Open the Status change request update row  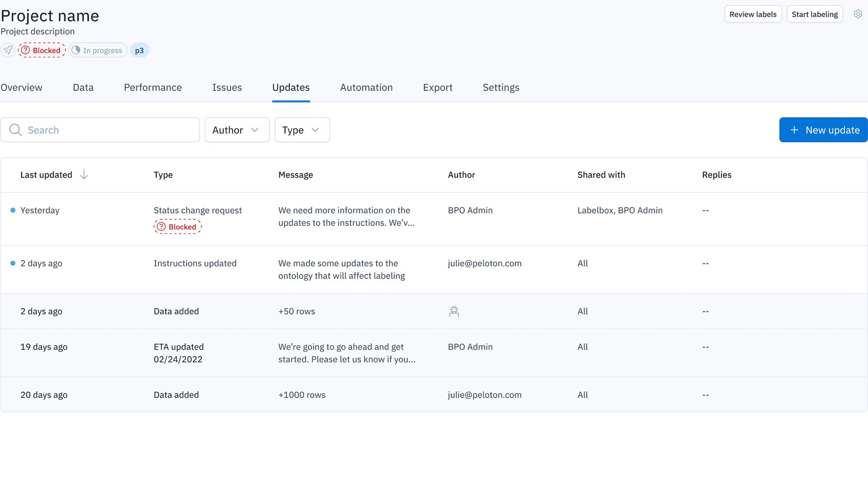[434, 219]
